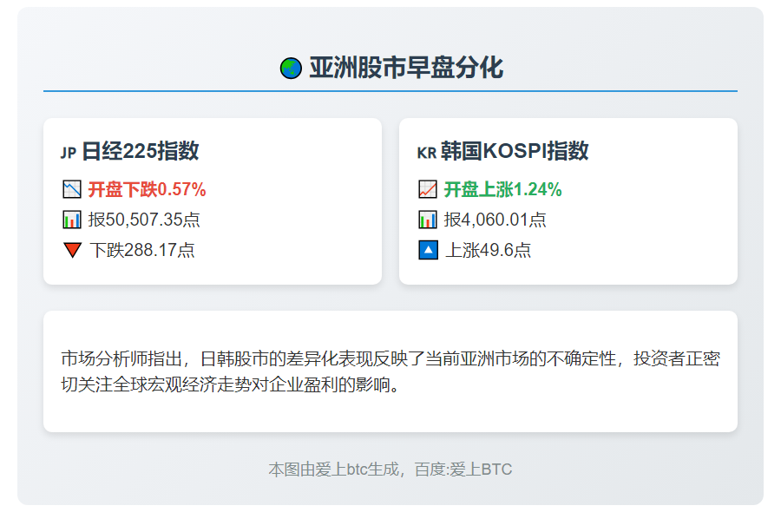Click the globe icon beside the title
The width and height of the screenshot is (781, 532).
point(290,68)
